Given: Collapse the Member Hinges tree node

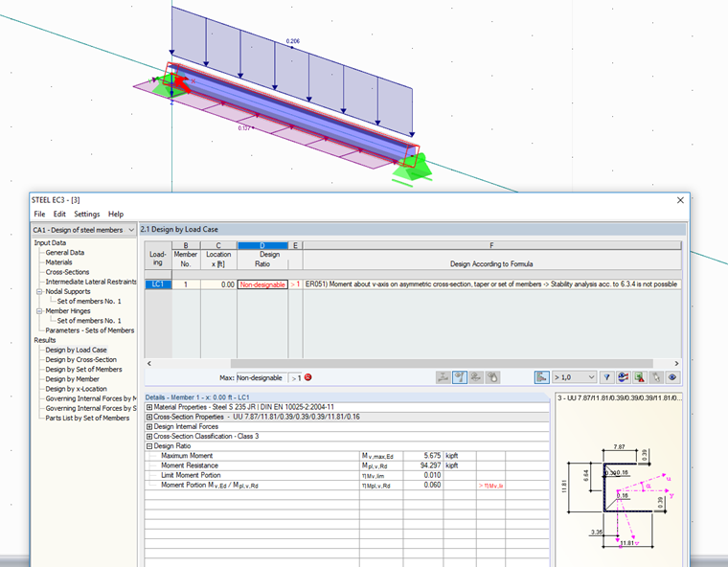Looking at the screenshot, I should 39,311.
